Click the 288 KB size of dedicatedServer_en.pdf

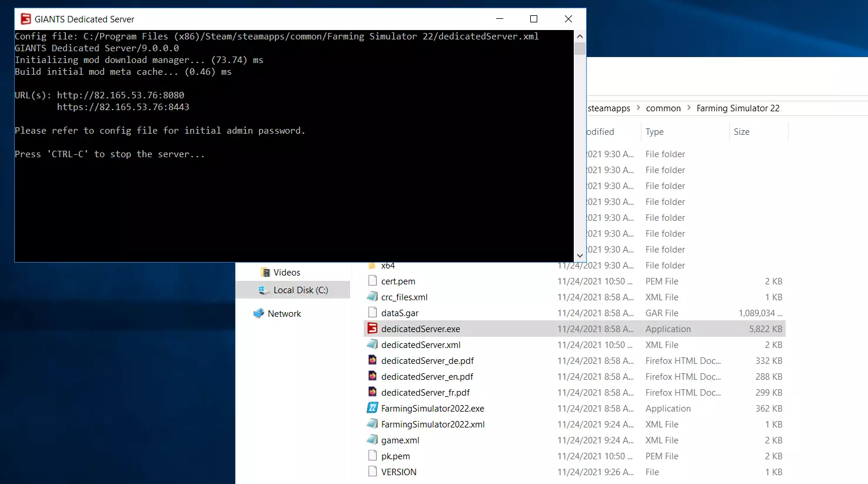coord(769,377)
